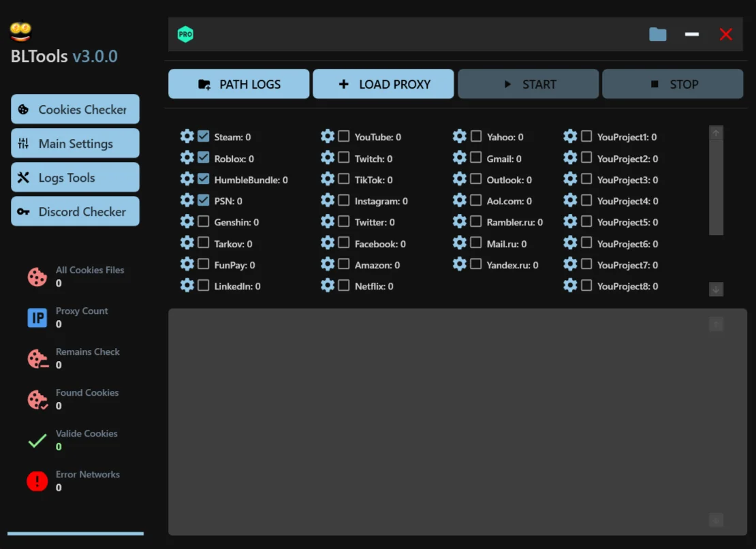Image resolution: width=756 pixels, height=549 pixels.
Task: Click the up arrow of the services scrollbar
Action: click(716, 133)
